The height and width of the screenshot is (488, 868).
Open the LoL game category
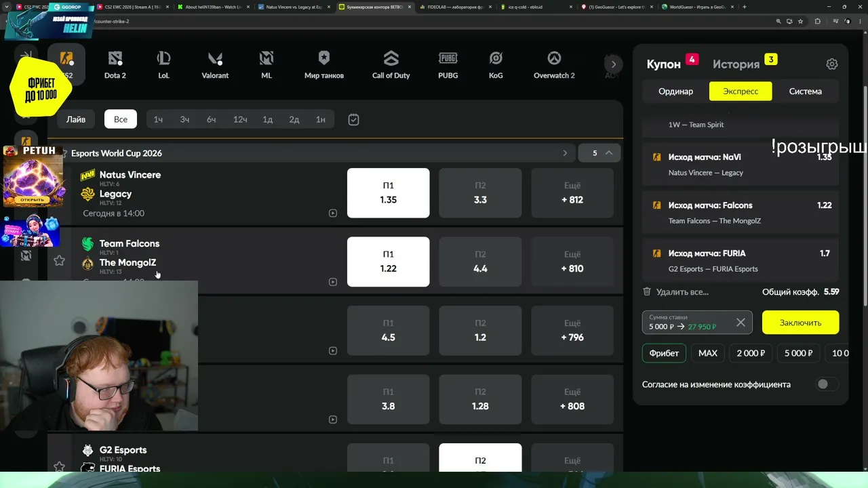[x=163, y=65]
